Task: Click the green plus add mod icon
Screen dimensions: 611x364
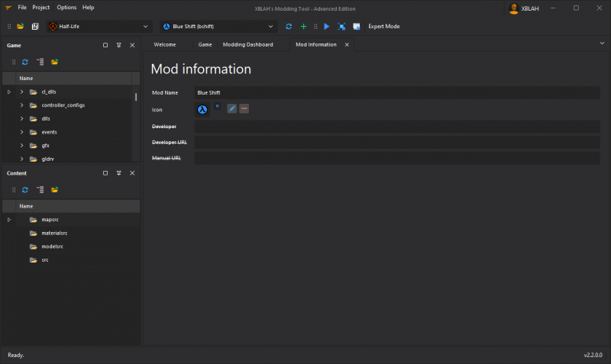Action: click(303, 27)
